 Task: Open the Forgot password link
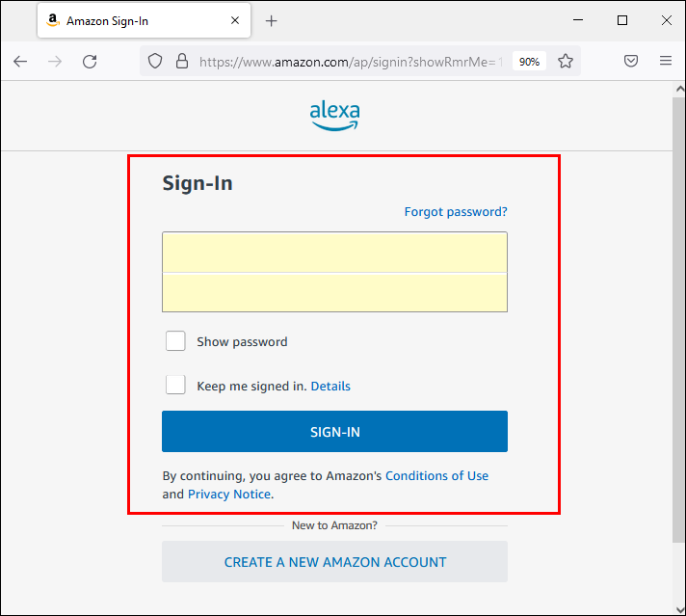[x=456, y=212]
